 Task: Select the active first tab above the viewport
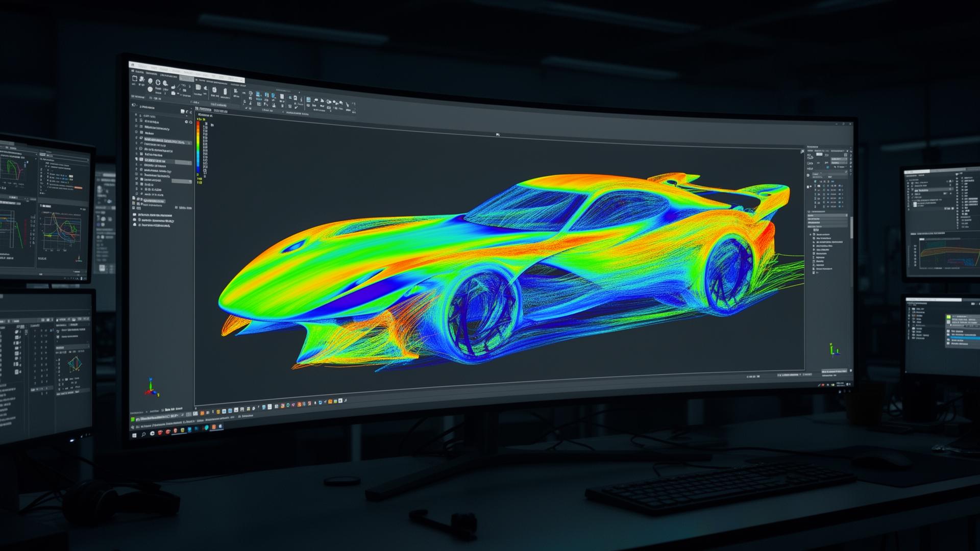pos(203,109)
